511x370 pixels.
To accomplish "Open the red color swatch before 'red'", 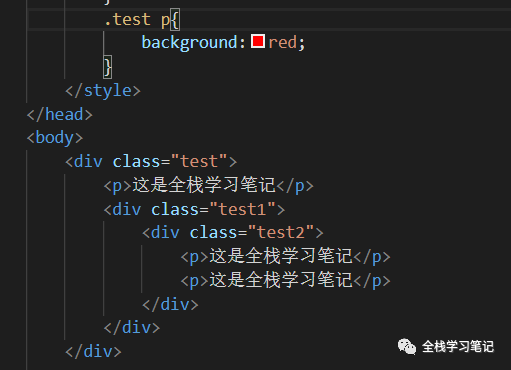I will 258,41.
